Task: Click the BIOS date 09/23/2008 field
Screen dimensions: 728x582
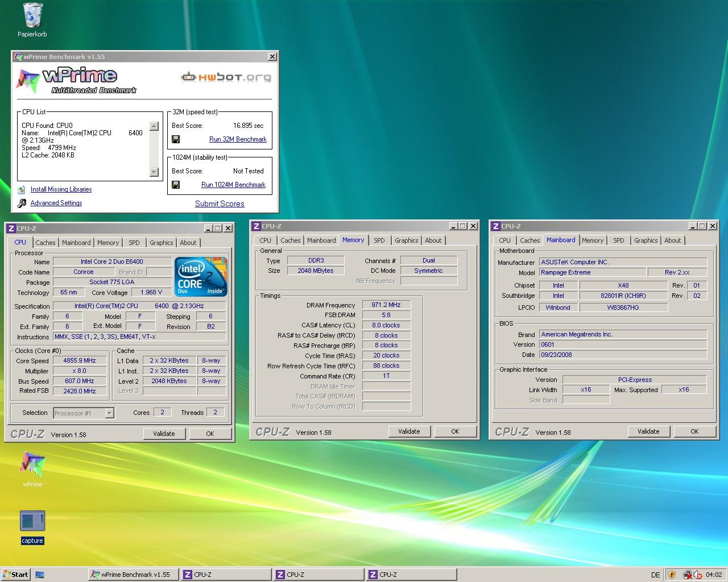Action: [623, 355]
